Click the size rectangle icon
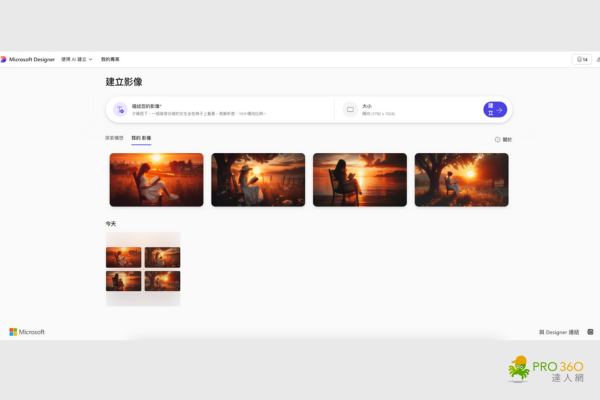Viewport: 600px width, 400px height. point(350,110)
